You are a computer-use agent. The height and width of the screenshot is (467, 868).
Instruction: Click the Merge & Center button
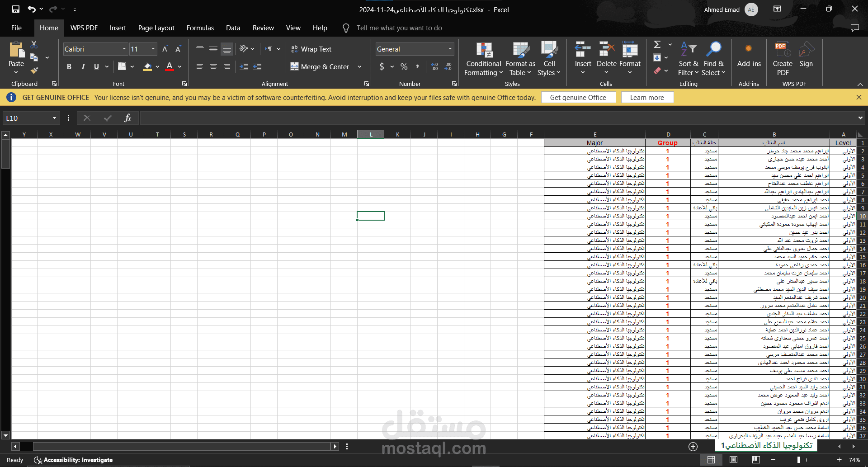pyautogui.click(x=320, y=66)
